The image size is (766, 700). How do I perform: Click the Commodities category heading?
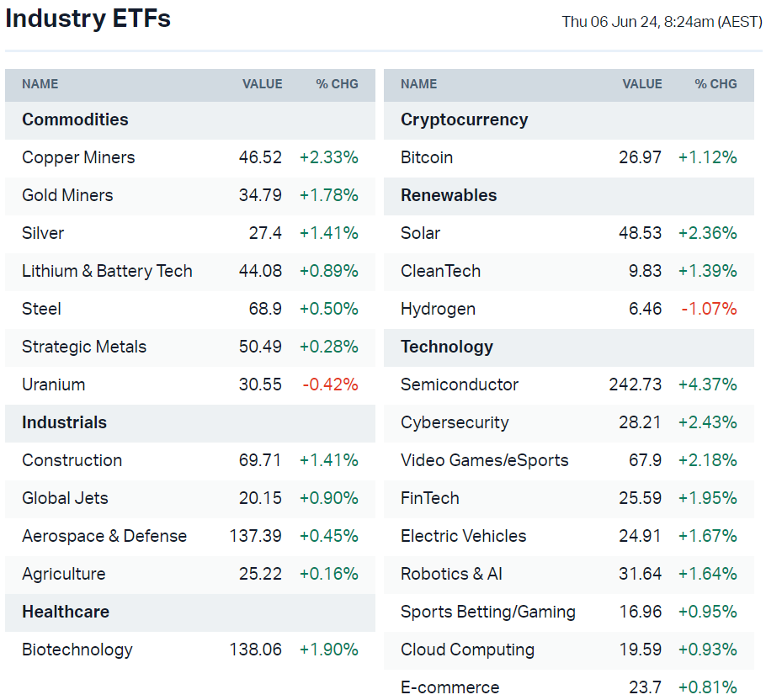click(x=75, y=119)
